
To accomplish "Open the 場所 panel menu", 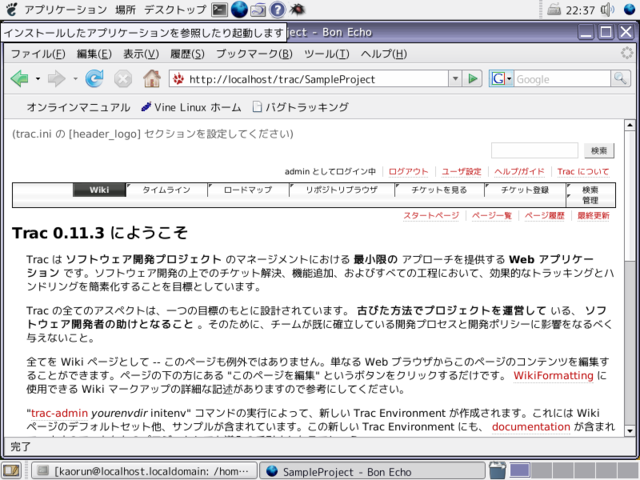I will pyautogui.click(x=125, y=9).
